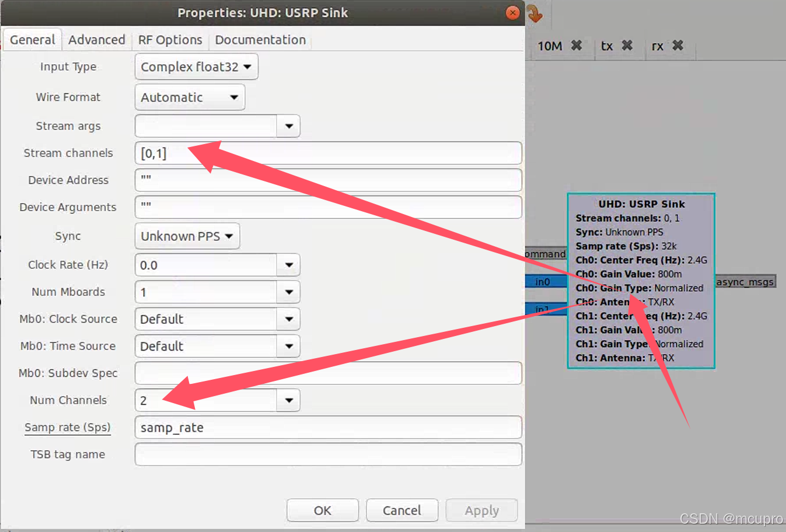This screenshot has width=786, height=532.
Task: Click the Device Arguments field
Action: [x=328, y=207]
